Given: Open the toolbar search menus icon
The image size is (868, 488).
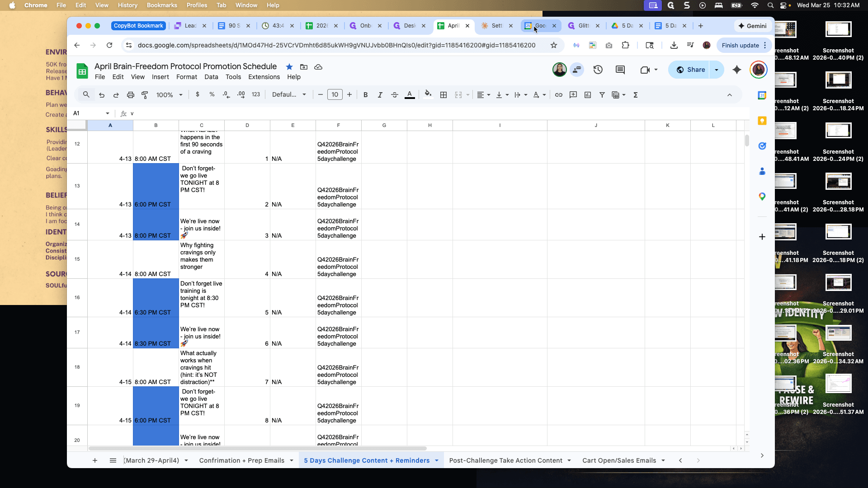Looking at the screenshot, I should (x=86, y=95).
